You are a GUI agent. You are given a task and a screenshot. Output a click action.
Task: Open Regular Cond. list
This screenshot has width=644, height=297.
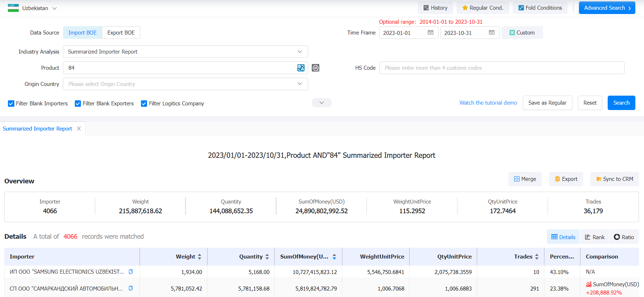point(483,8)
